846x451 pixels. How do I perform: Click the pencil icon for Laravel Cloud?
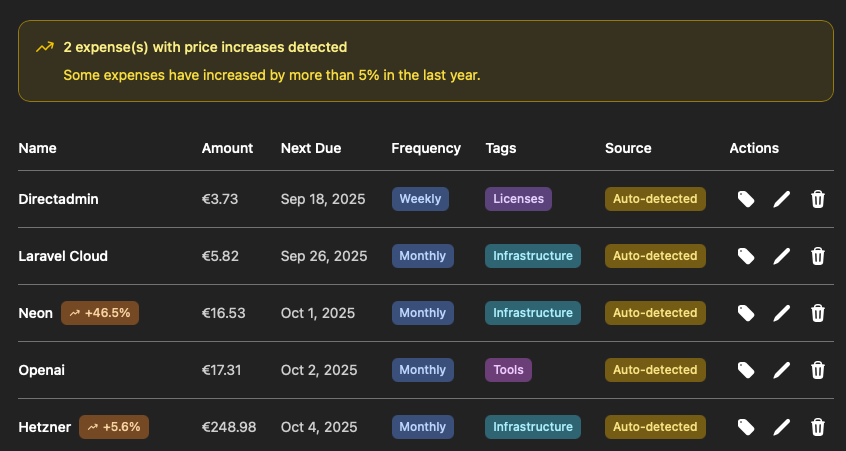point(782,256)
